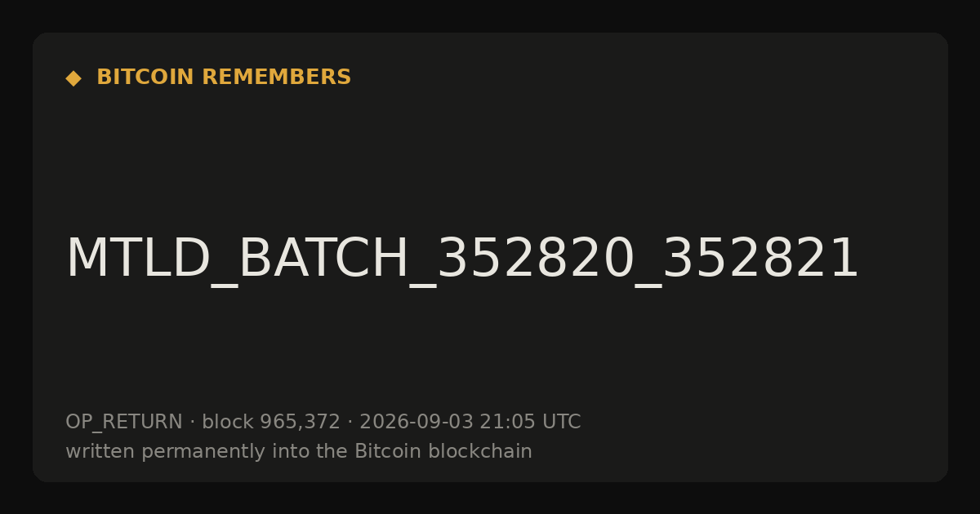Open block 965,372 reference
Viewport: 980px width, 514px height.
point(271,423)
